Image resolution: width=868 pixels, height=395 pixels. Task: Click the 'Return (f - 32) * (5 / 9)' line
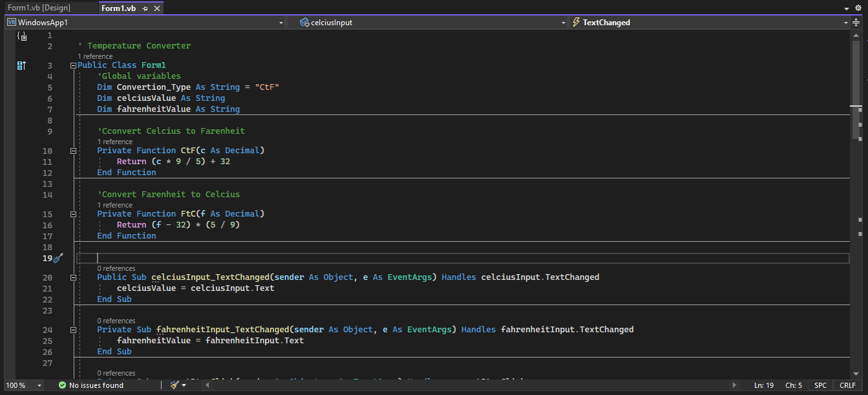coord(178,225)
